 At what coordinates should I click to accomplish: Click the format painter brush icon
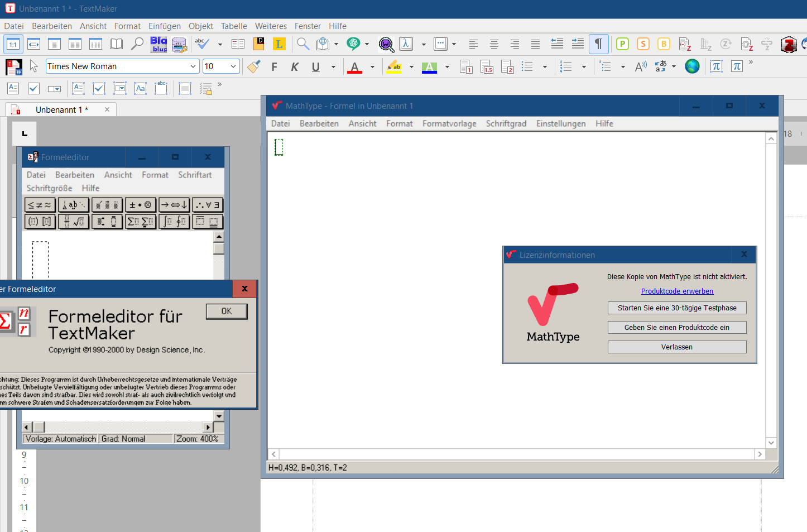point(254,66)
